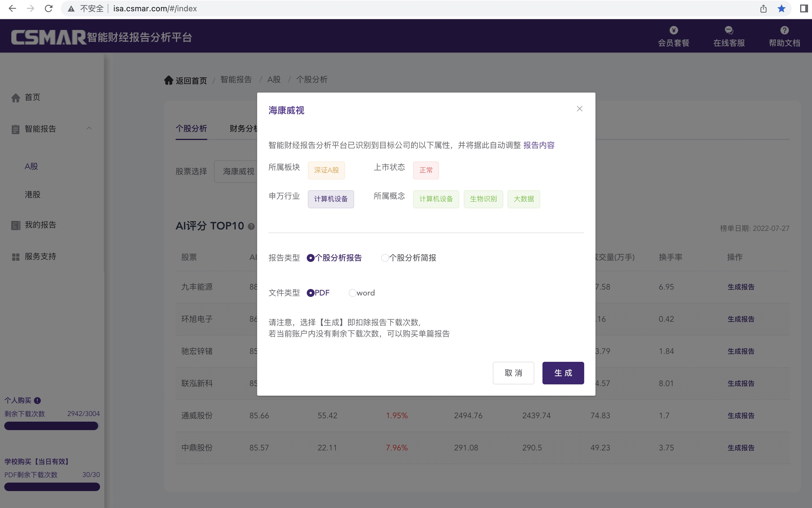Switch to the 财务分析 tab

tap(244, 129)
